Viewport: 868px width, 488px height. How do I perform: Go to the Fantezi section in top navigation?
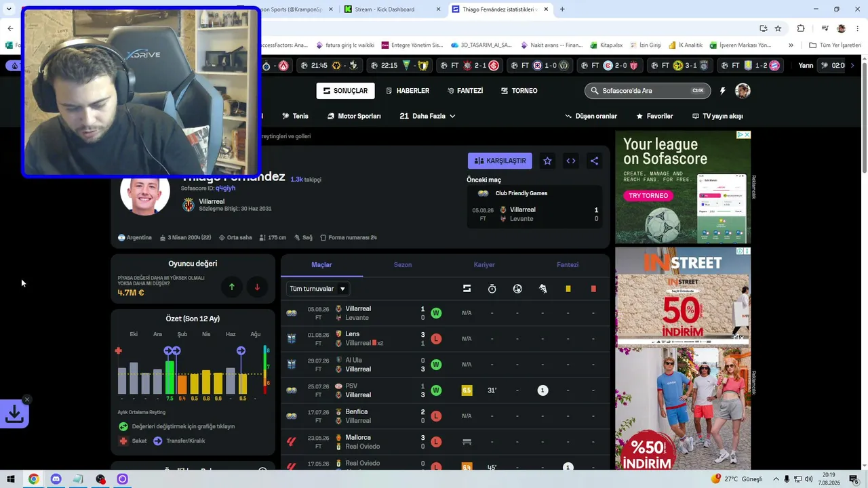coord(465,91)
